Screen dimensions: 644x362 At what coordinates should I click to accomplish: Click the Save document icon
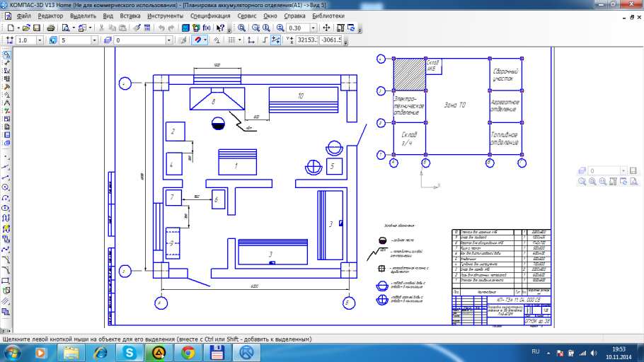[38, 28]
